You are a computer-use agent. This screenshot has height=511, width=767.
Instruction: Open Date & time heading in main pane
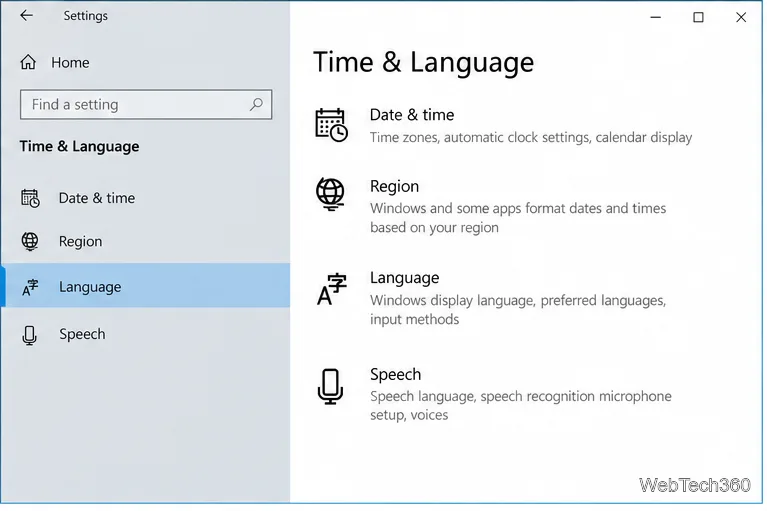pos(412,115)
